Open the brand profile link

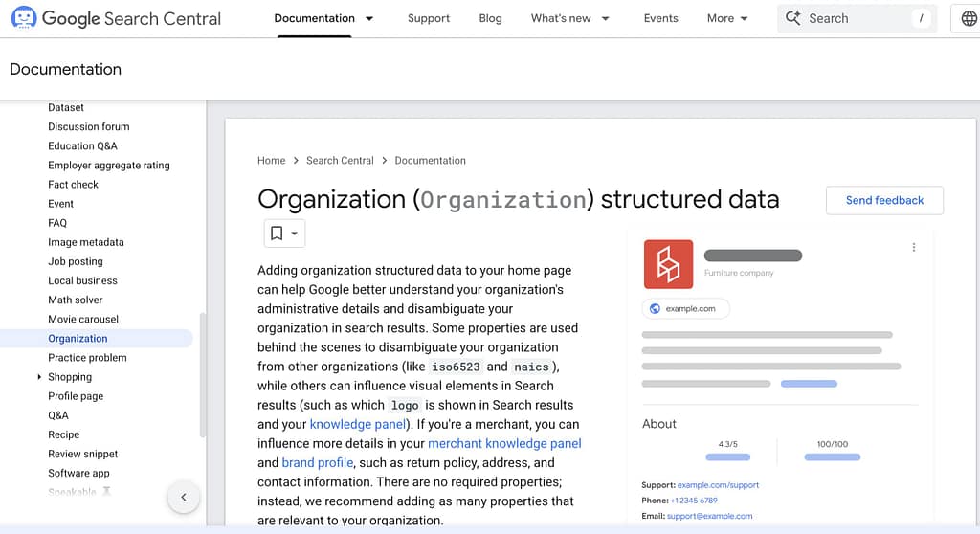click(x=318, y=463)
